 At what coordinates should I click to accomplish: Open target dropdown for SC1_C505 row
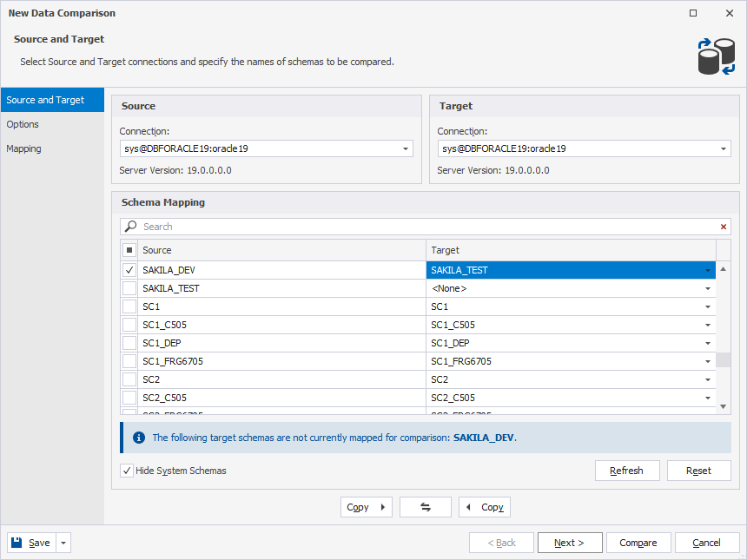point(707,325)
